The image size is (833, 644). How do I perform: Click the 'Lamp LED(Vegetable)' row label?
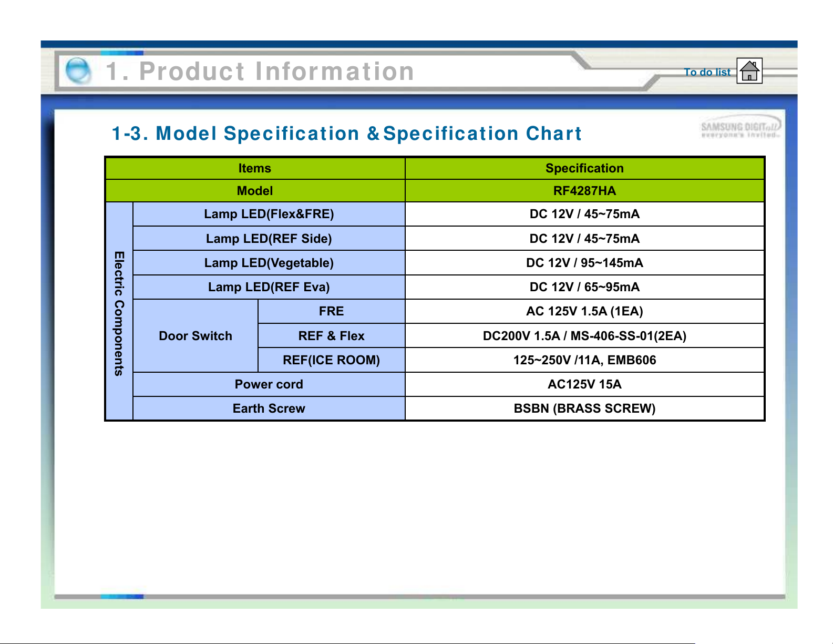tap(269, 263)
